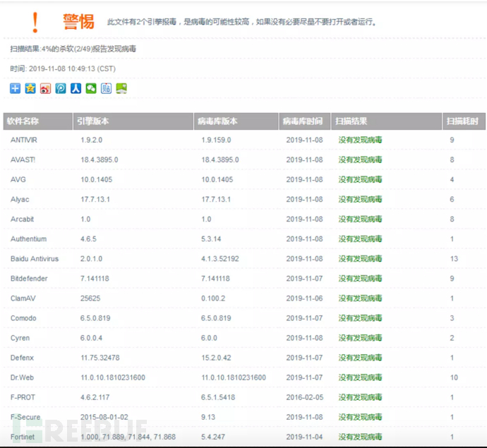
Task: Share via the green WeChat icon
Action: click(x=91, y=88)
